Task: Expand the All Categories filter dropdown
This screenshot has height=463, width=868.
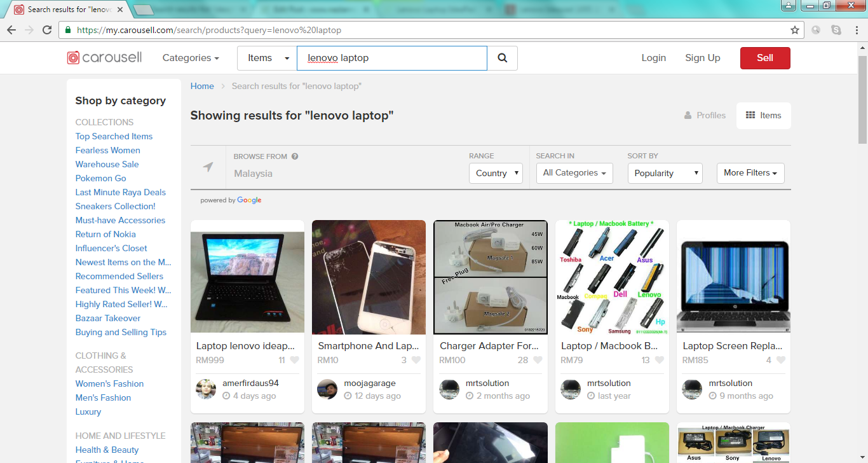Action: click(x=574, y=173)
